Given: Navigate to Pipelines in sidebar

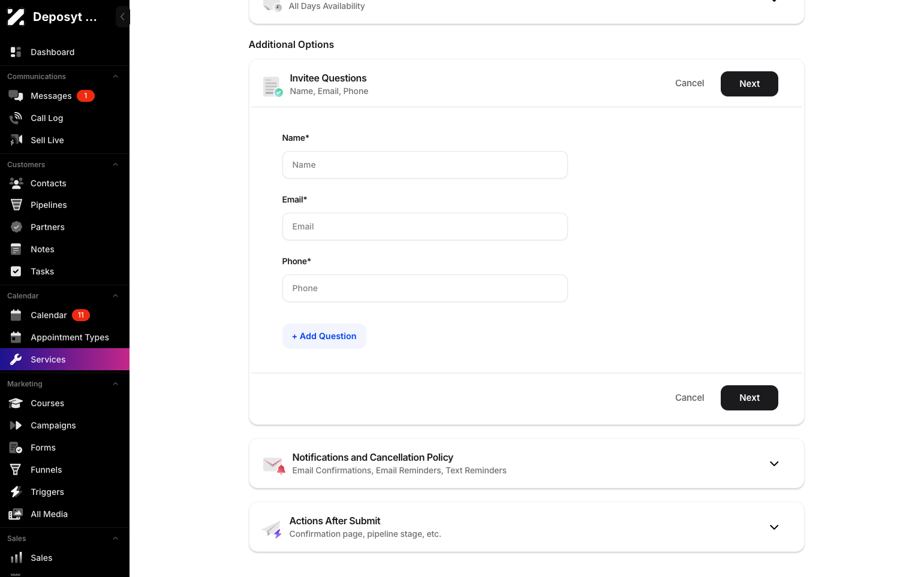Looking at the screenshot, I should (65, 205).
